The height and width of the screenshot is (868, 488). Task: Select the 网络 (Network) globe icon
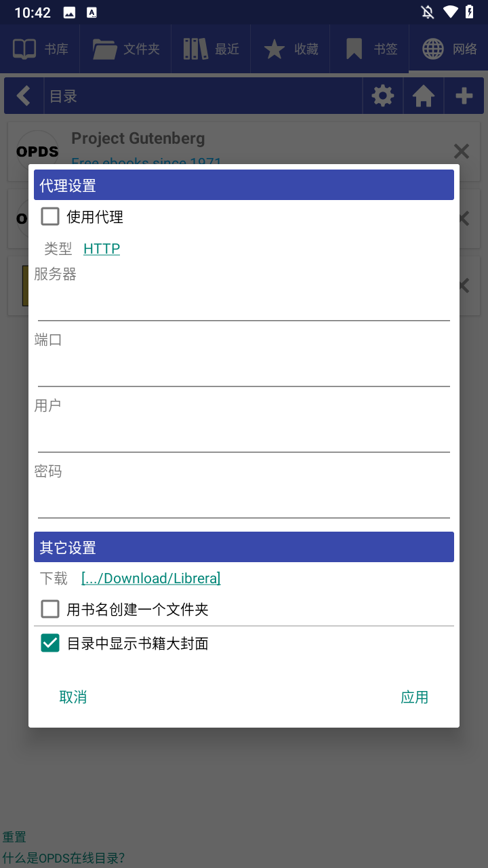tap(432, 48)
